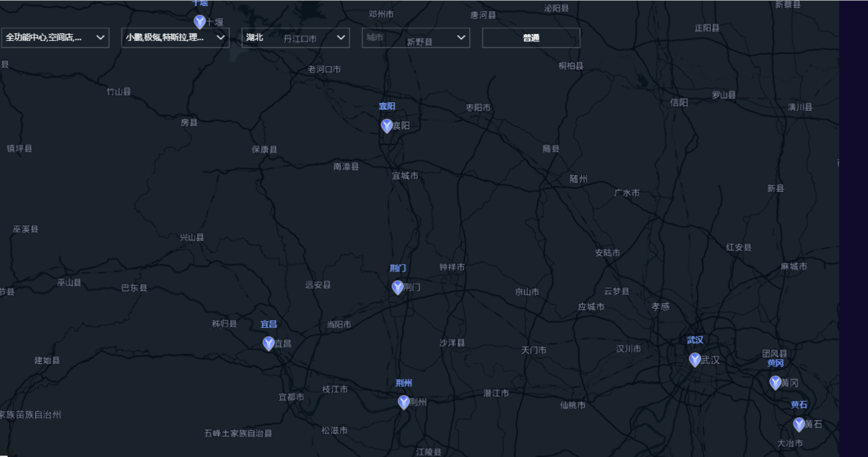Screen dimensions: 868x457
Task: Click the 远安县 label on map
Action: click(318, 285)
